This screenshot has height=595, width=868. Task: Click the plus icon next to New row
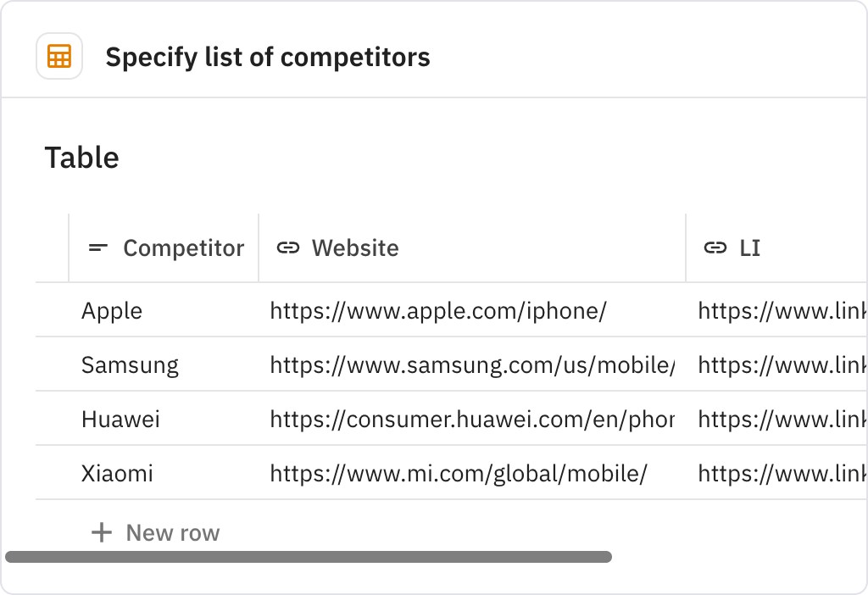pos(101,532)
